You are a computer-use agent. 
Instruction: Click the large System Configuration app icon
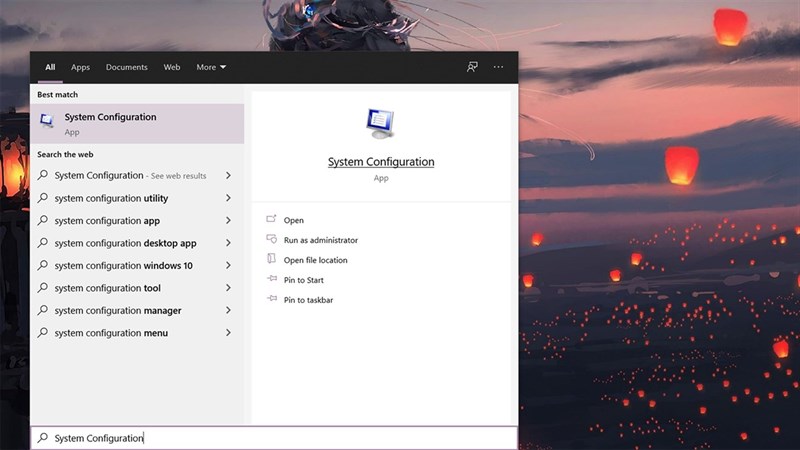(381, 124)
